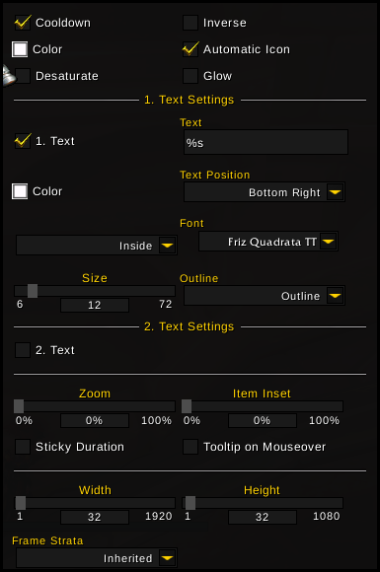Viewport: 380px width, 572px height.
Task: Toggle the Automatic Icon checkbox
Action: coord(190,49)
